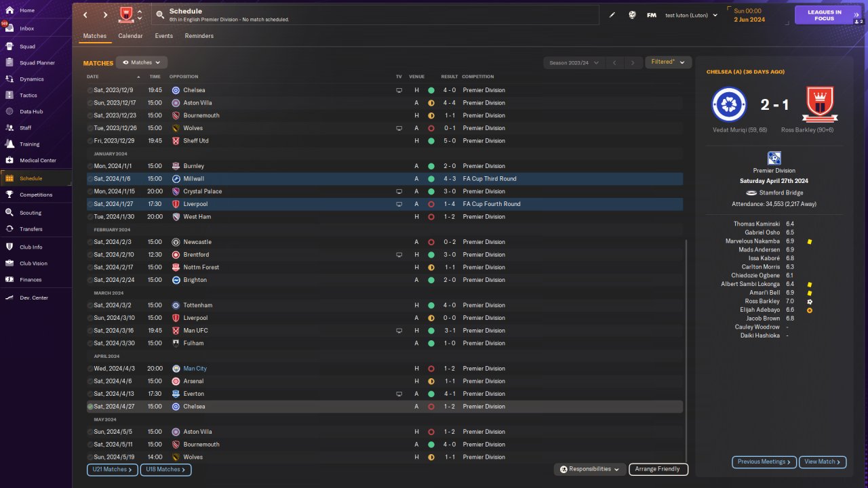Click the club switcher chevrons beside the badge
868x488 pixels.
tap(140, 15)
